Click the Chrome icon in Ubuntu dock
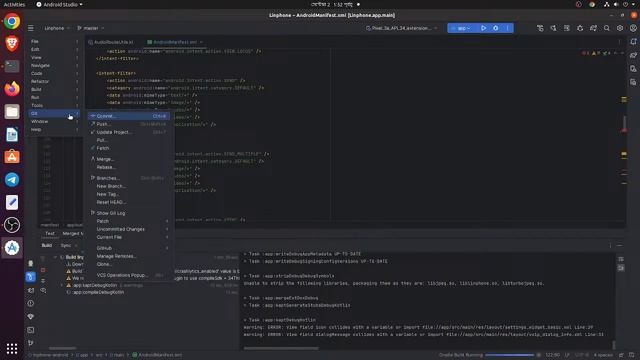The width and height of the screenshot is (640, 360). (12, 21)
